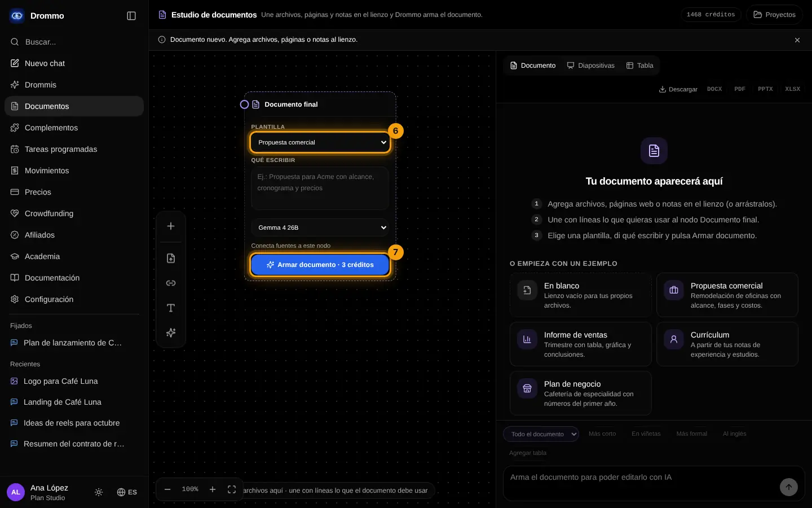Screen dimensions: 812x508
Task: Click the Qué escribir text area
Action: pyautogui.click(x=320, y=189)
